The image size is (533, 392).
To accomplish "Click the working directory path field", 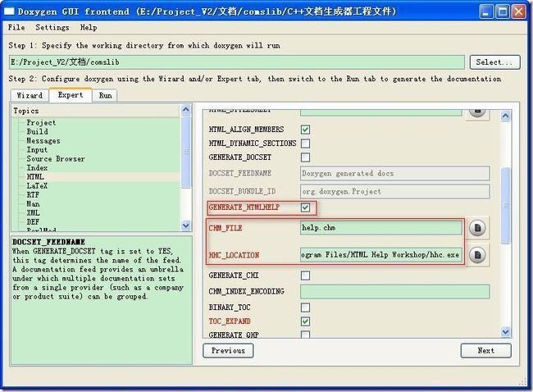I will (237, 62).
